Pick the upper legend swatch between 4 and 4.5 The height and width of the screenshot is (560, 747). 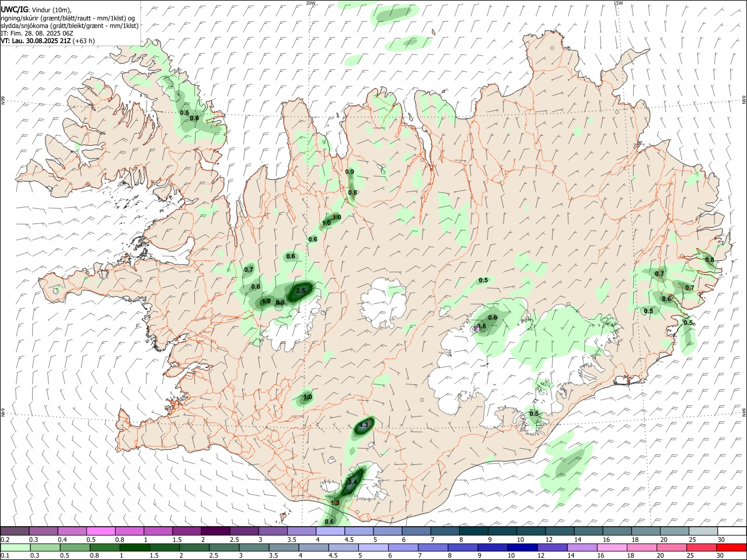(x=330, y=531)
